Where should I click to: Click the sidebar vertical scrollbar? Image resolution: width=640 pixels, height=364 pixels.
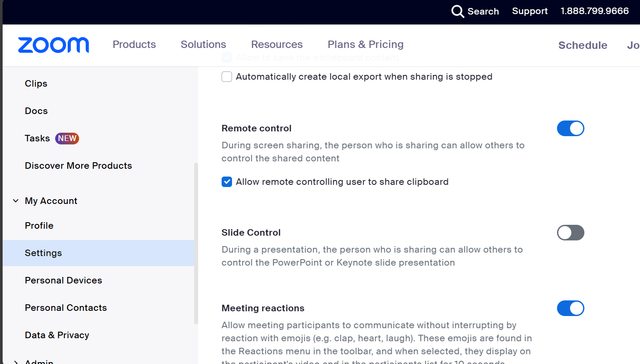[196, 243]
